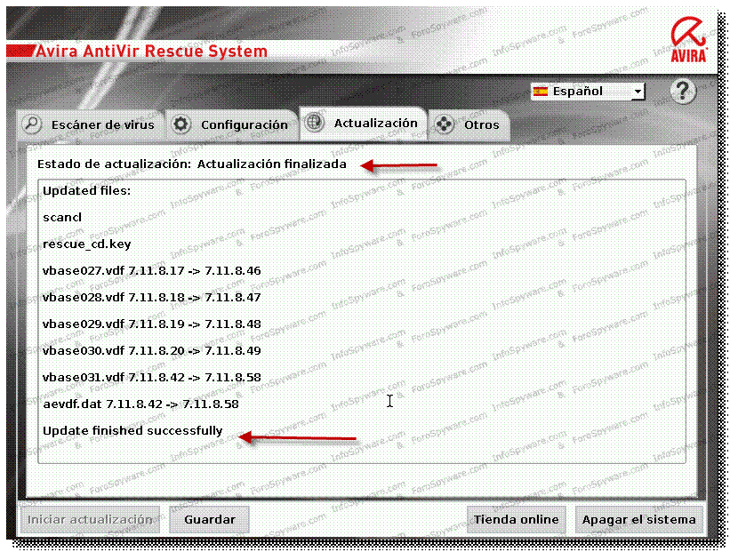This screenshot has height=560, width=738.
Task: Click the Guardar button
Action: tap(210, 519)
